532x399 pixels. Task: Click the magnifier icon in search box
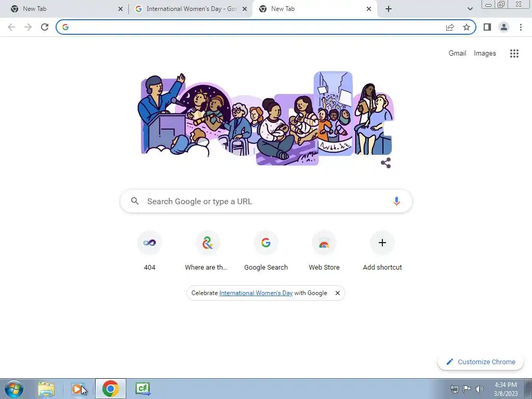click(x=135, y=201)
